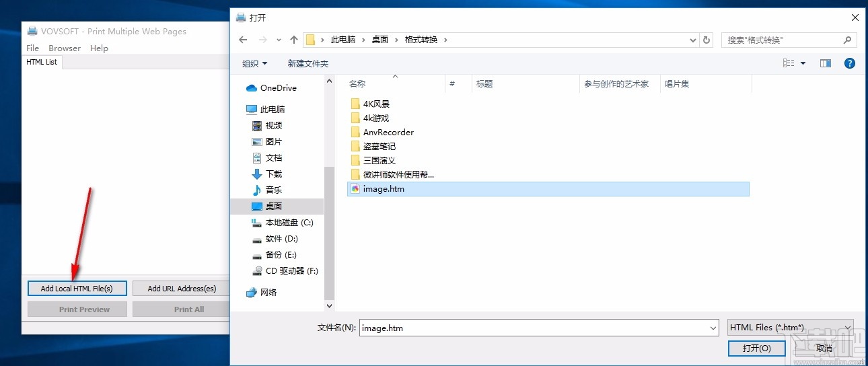
Task: Open Browser menu in VOVSOFT window
Action: [x=65, y=48]
